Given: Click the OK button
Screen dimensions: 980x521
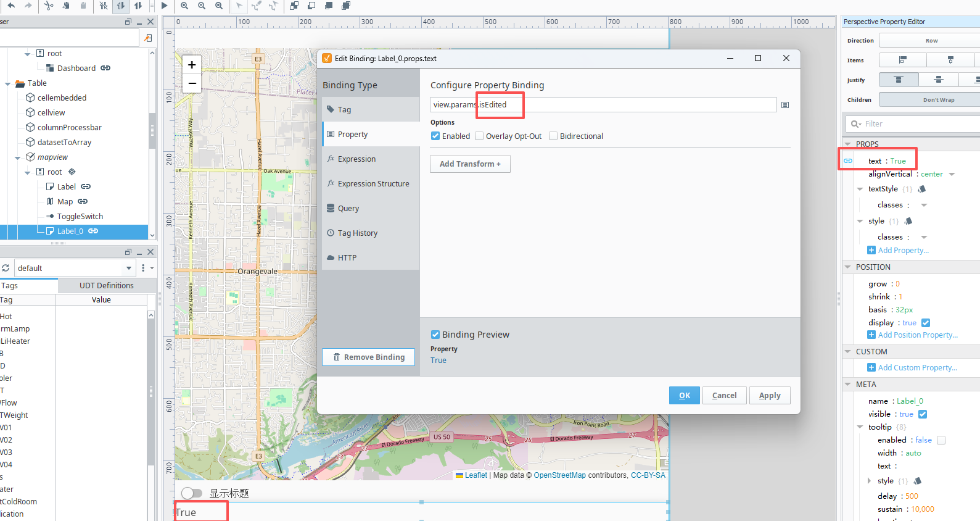Looking at the screenshot, I should 685,396.
